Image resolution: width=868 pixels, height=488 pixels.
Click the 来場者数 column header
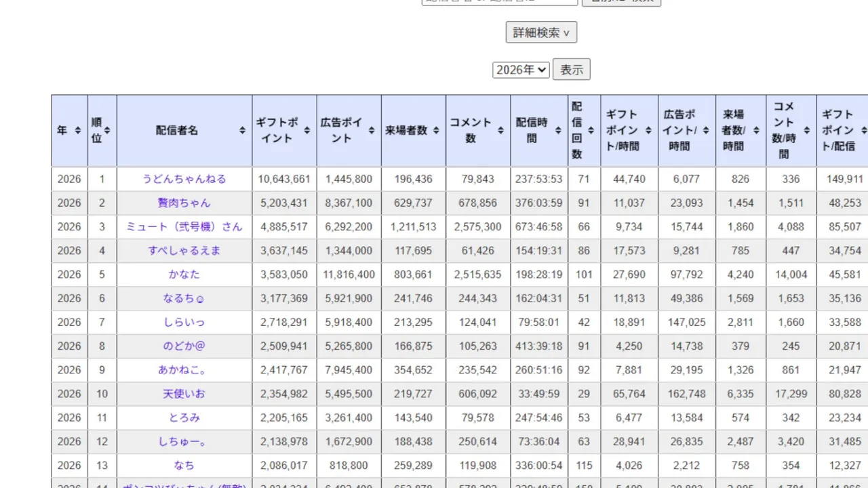[x=414, y=131]
